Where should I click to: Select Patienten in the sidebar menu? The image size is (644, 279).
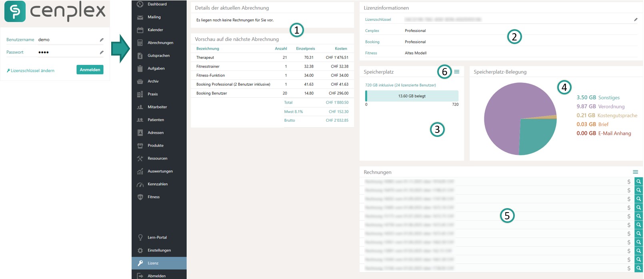(156, 120)
